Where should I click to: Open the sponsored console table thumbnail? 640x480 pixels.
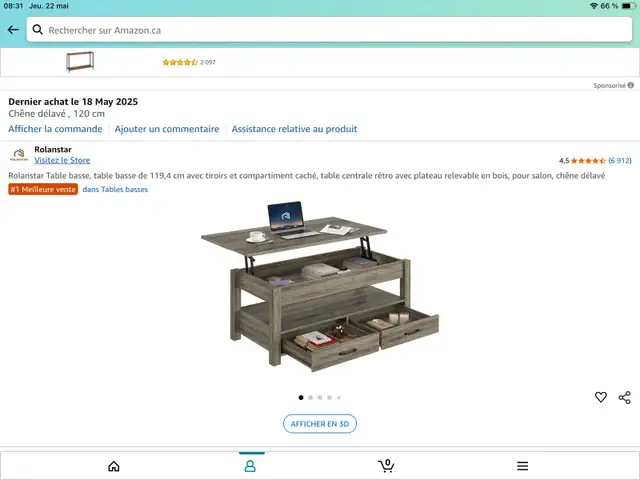[80, 61]
